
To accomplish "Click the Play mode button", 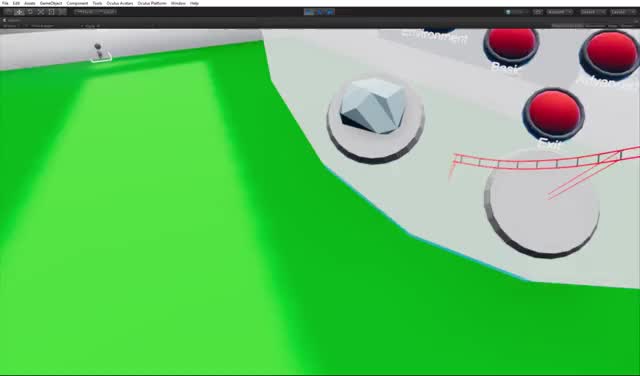I will (309, 12).
